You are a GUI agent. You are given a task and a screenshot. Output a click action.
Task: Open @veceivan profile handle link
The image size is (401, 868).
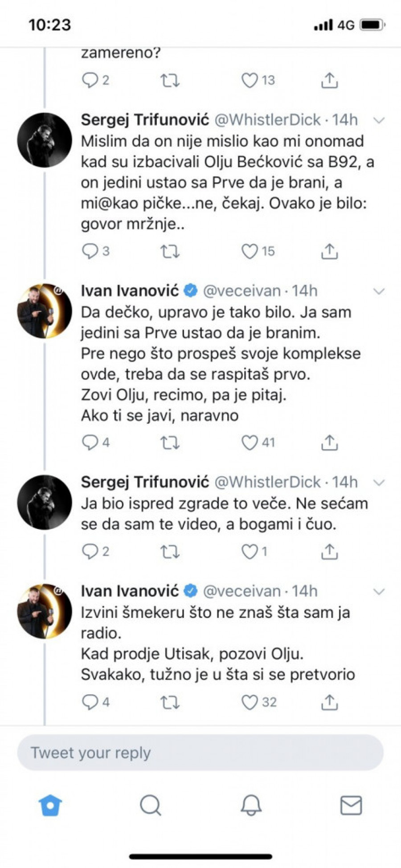click(x=241, y=291)
